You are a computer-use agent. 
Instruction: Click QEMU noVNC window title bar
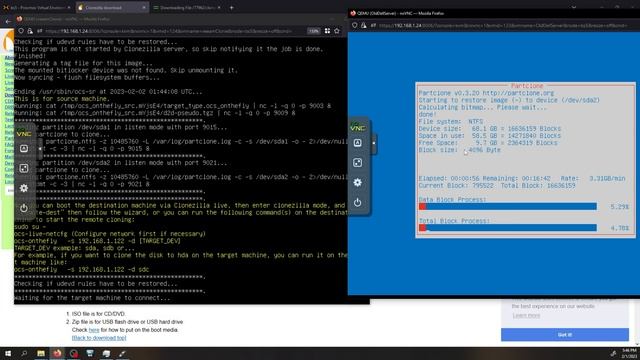(494, 13)
